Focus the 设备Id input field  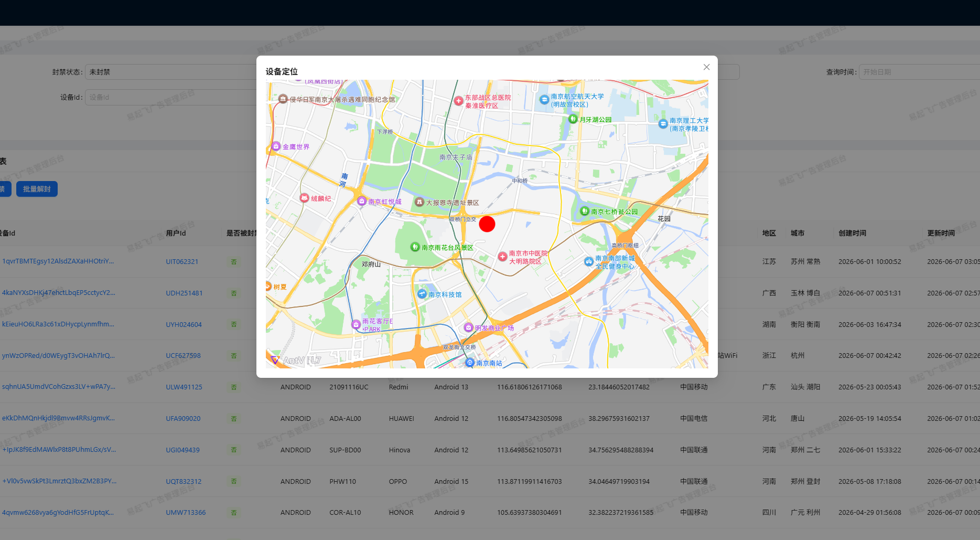pos(170,97)
